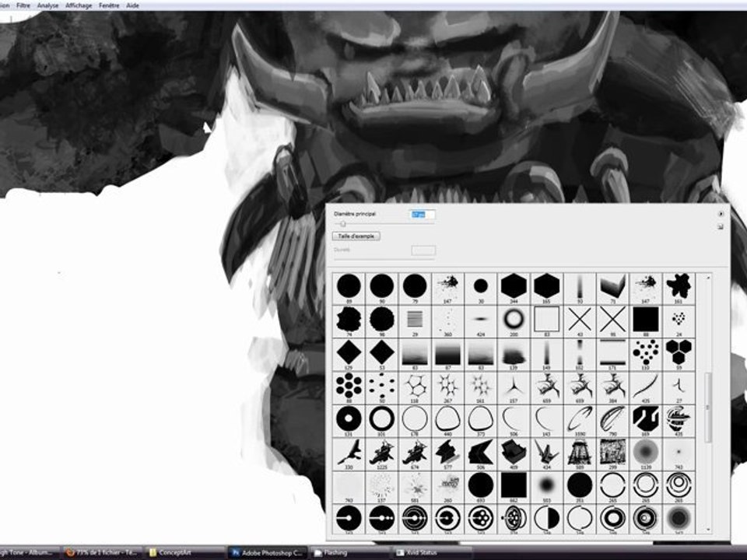
Task: Select the rough-edged round brush numbered 74
Action: pyautogui.click(x=349, y=321)
